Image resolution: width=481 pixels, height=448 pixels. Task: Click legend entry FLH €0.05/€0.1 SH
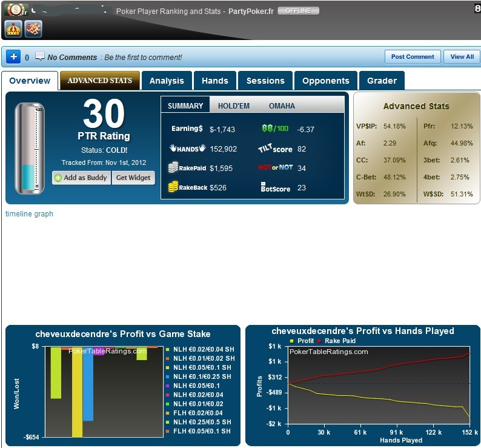point(202,431)
